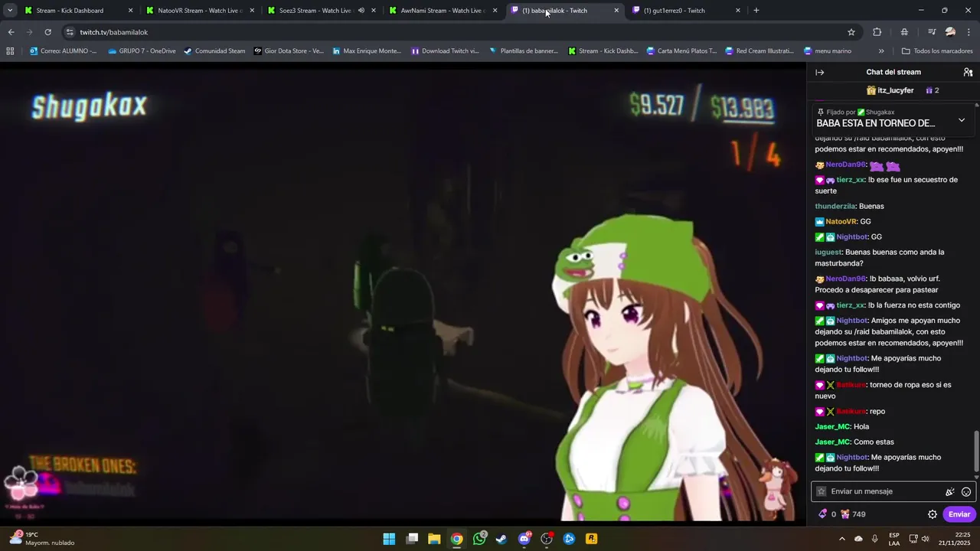Open the chat celebration sparkle icon
980x551 pixels.
coord(950,492)
